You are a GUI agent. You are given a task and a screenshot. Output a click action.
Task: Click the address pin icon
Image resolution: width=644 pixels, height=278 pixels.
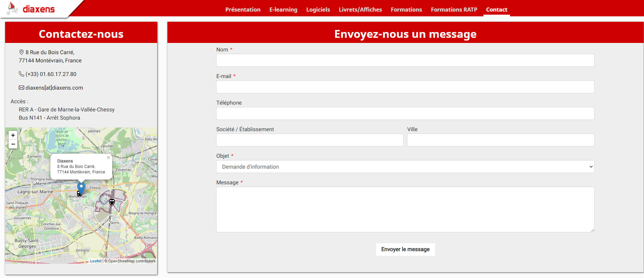[x=21, y=52]
